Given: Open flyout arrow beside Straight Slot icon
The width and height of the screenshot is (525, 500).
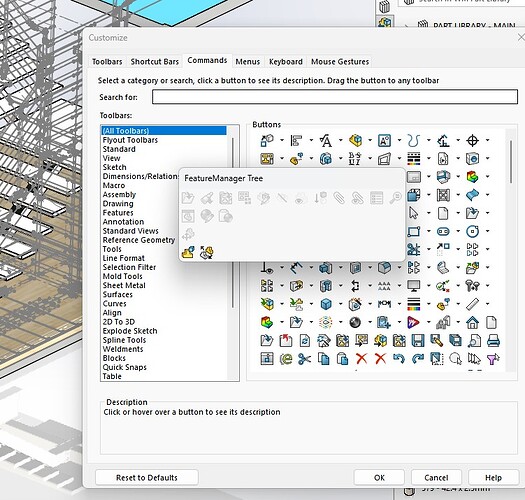Looking at the screenshot, I should pos(458,231).
